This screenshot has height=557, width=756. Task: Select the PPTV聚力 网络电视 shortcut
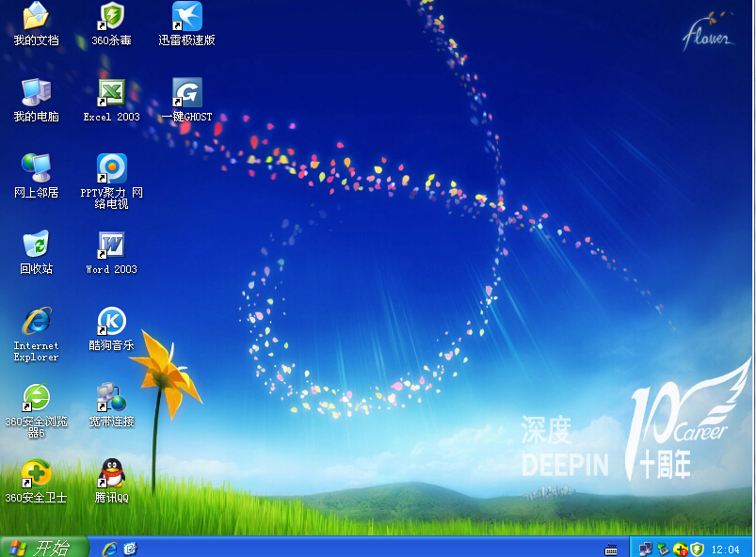pos(111,169)
